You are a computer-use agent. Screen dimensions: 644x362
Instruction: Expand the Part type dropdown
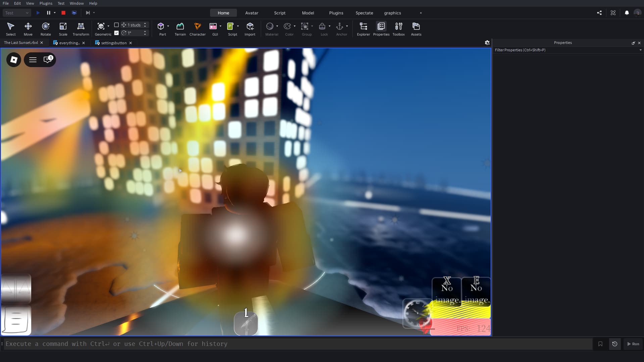coord(168,26)
